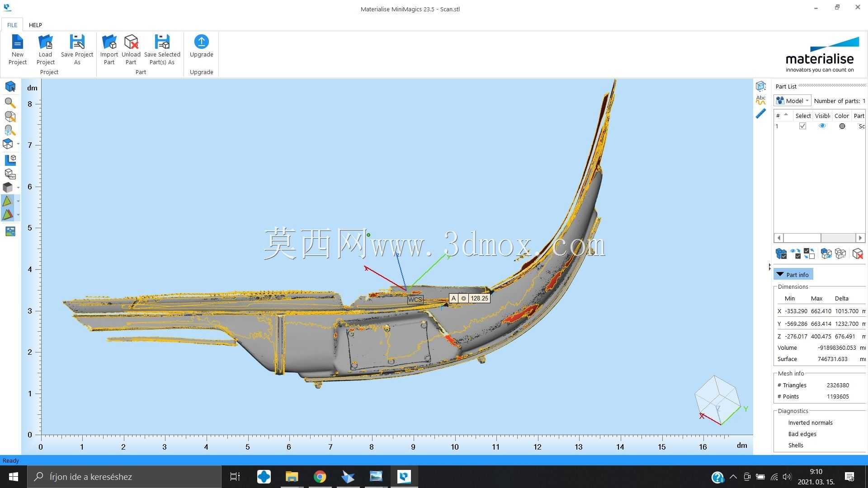The width and height of the screenshot is (868, 488).
Task: Open the Annotations Abc icon
Action: click(x=761, y=100)
